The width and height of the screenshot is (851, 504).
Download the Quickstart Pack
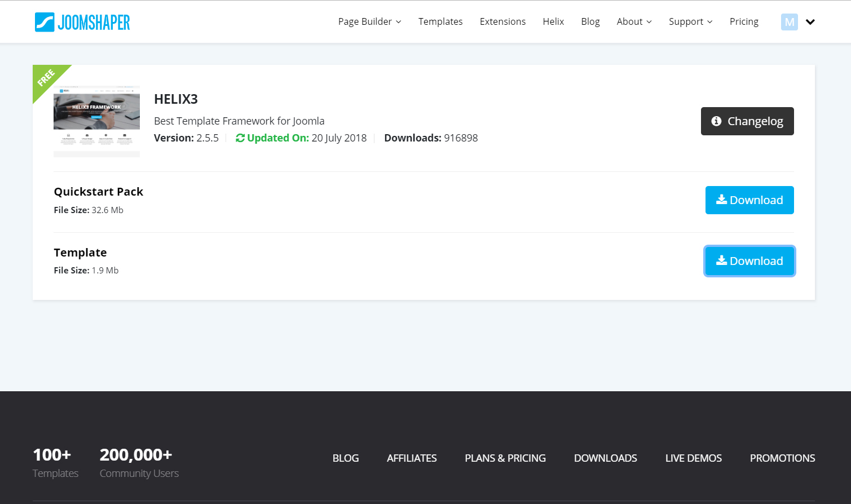tap(749, 200)
